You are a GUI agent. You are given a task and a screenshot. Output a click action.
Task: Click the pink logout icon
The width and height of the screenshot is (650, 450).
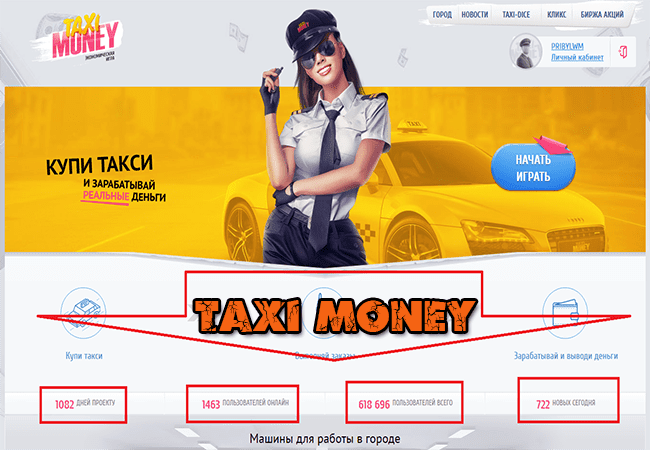pos(623,52)
